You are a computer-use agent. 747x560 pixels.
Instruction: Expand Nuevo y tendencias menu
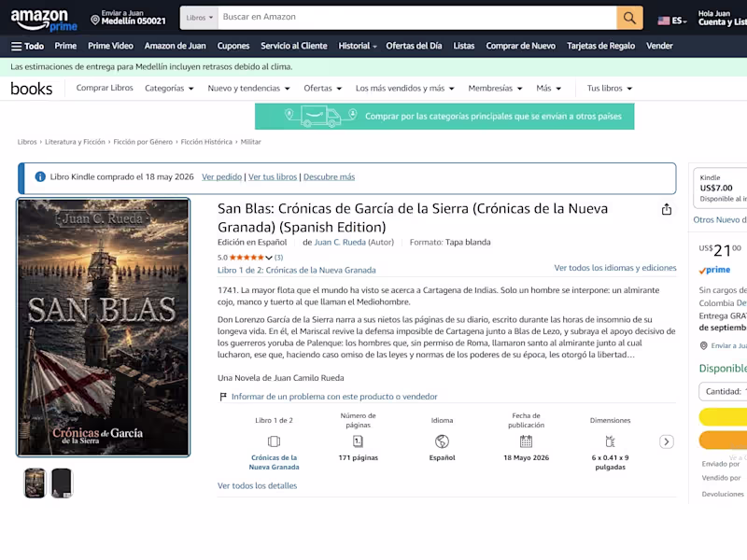(x=248, y=88)
